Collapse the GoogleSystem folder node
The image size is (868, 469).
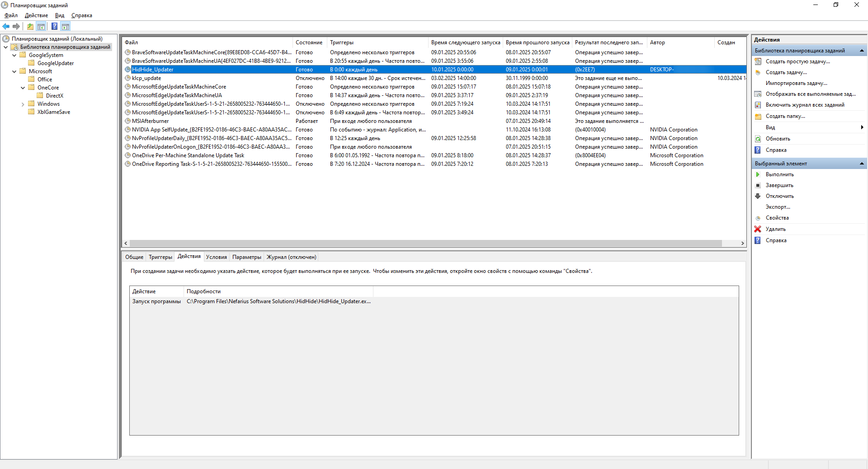pos(14,55)
